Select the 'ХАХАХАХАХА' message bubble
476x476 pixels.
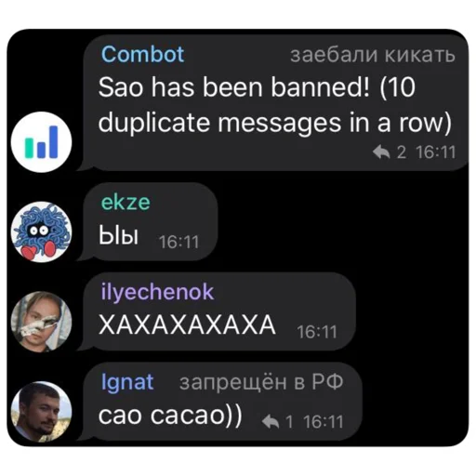coord(219,311)
